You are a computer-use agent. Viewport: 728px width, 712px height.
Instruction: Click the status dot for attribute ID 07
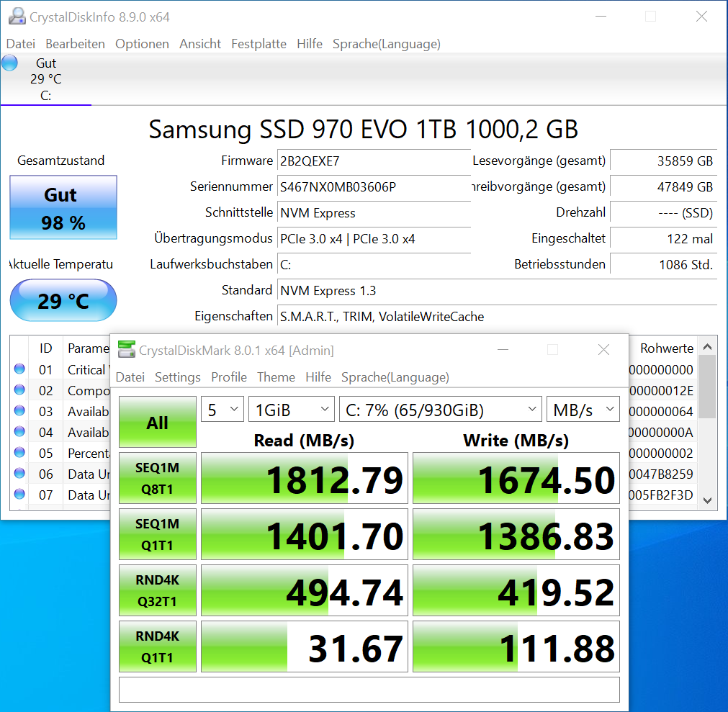click(19, 494)
